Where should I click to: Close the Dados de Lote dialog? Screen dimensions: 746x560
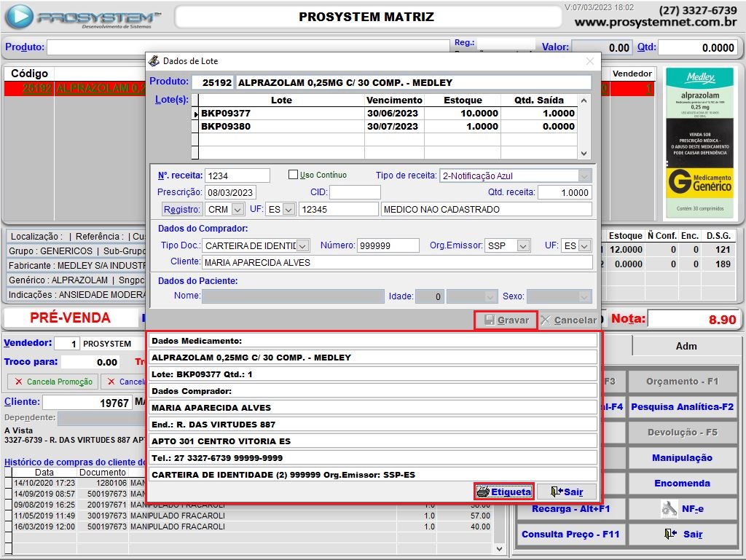(x=590, y=61)
